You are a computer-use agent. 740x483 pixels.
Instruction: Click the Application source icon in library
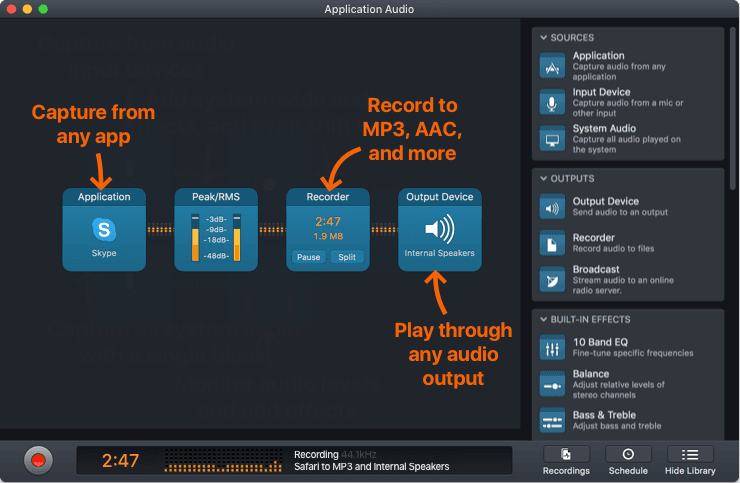tap(553, 66)
